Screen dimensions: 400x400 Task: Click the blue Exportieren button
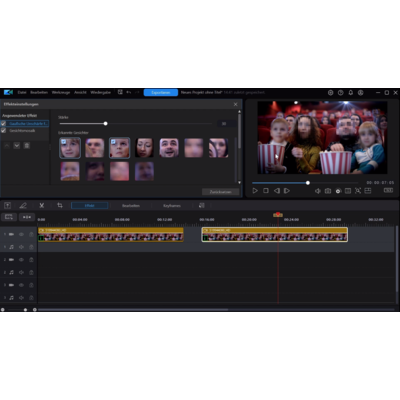(x=161, y=92)
